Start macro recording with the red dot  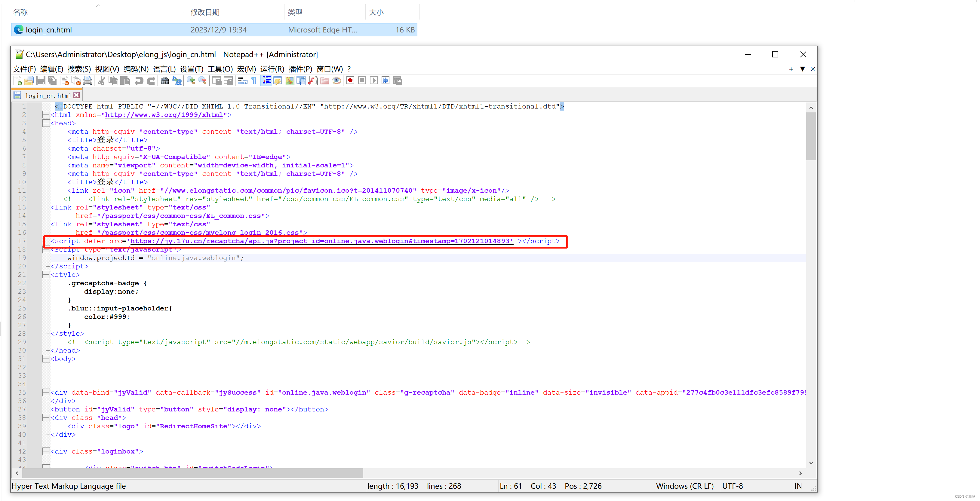[x=350, y=81]
